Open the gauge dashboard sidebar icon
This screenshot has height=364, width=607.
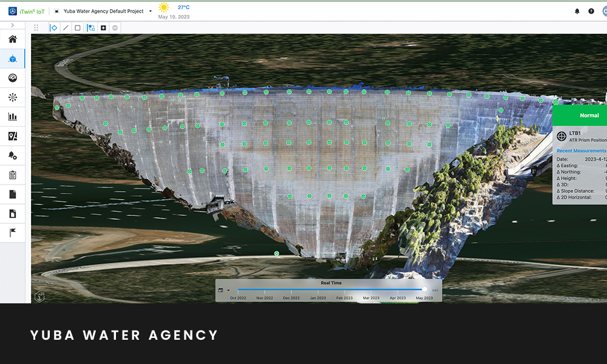(12, 78)
